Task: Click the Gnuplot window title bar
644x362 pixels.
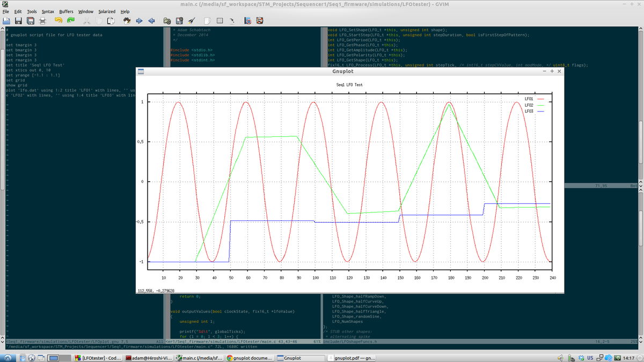Action: point(350,71)
